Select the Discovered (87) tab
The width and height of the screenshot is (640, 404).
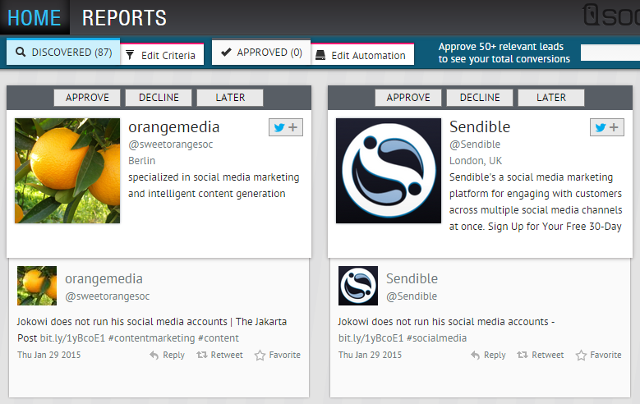tap(62, 52)
